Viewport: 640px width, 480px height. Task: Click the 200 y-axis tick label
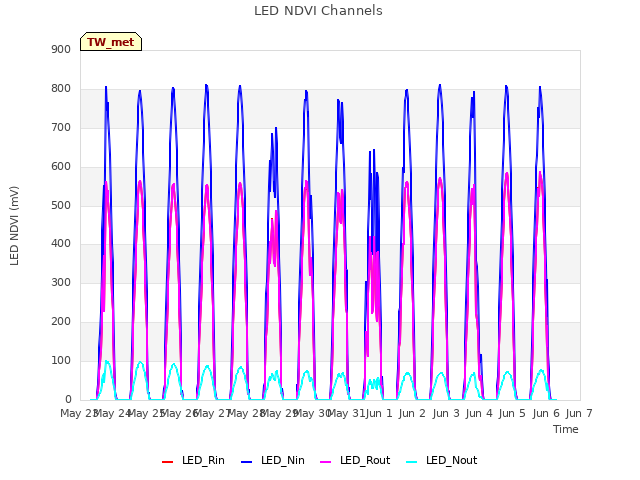tap(61, 322)
